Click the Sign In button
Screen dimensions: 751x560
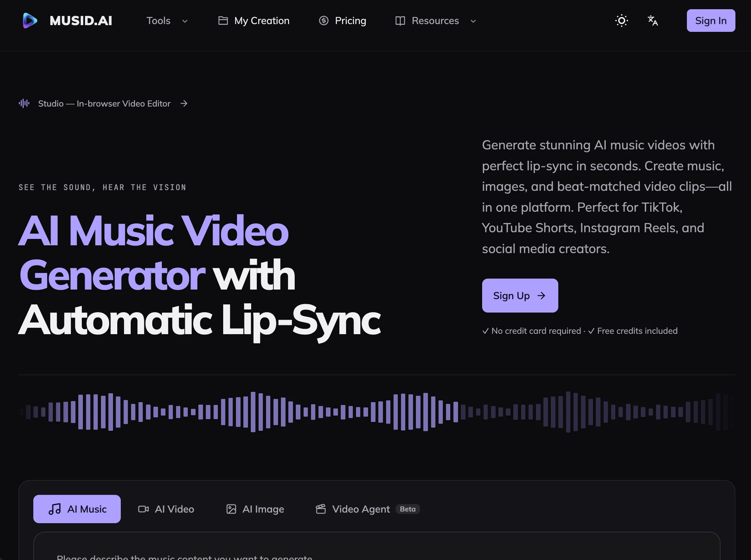pos(711,21)
